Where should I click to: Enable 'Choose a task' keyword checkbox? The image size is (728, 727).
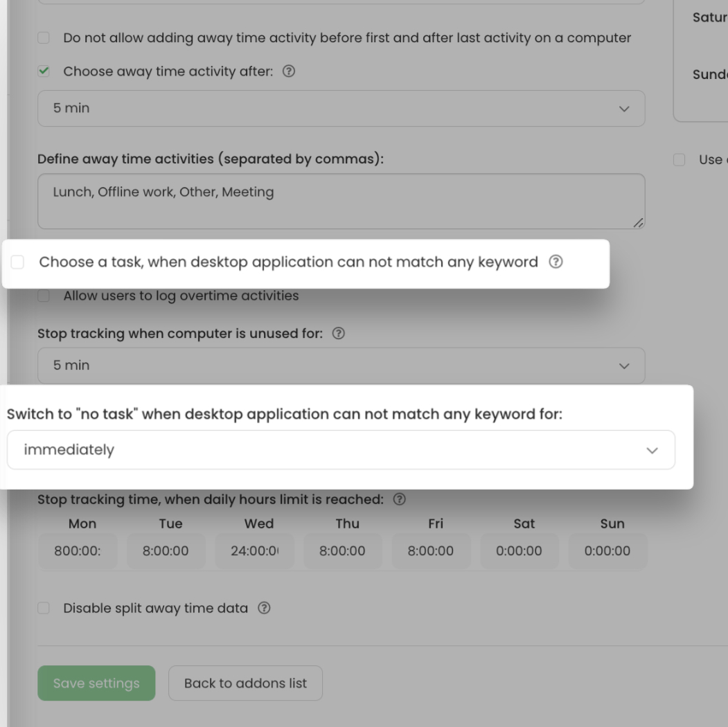(17, 262)
